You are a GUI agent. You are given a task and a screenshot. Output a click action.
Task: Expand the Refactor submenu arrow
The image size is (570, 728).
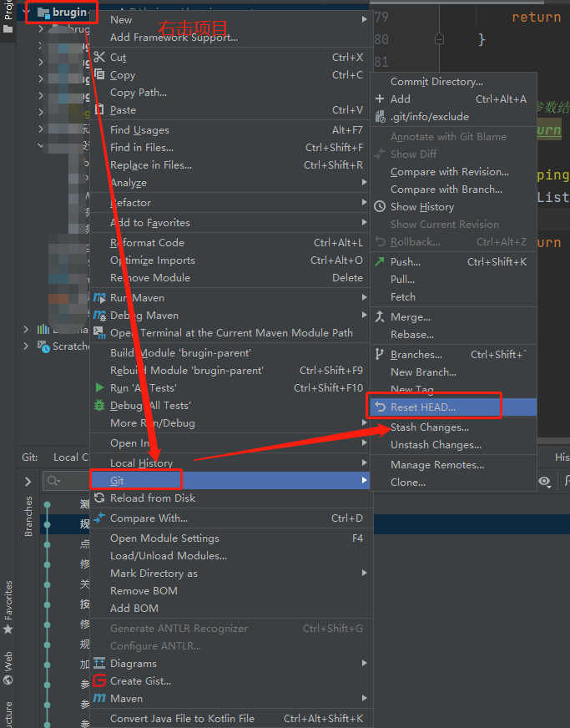click(365, 202)
